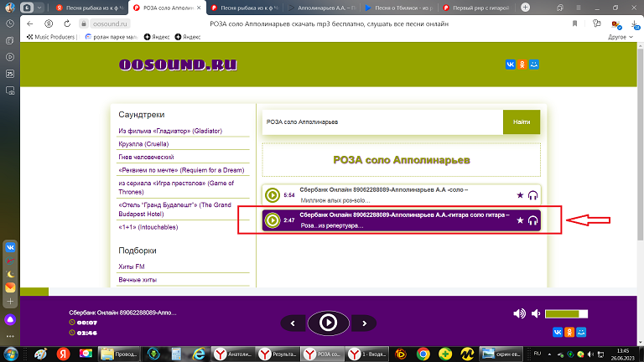Viewport: 644px width, 362px height.
Task: Open soundtrack Круэлла (Cruella)
Action: [x=143, y=144]
